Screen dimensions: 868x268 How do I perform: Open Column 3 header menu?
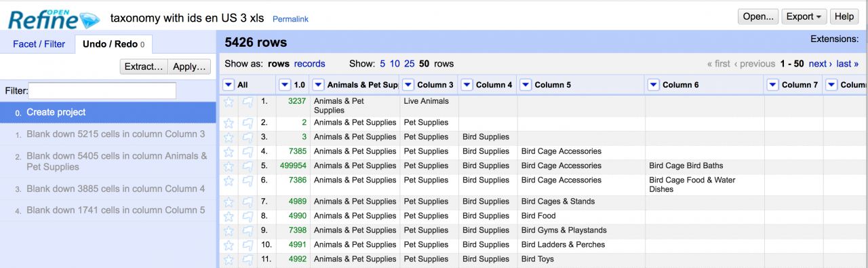tap(408, 85)
